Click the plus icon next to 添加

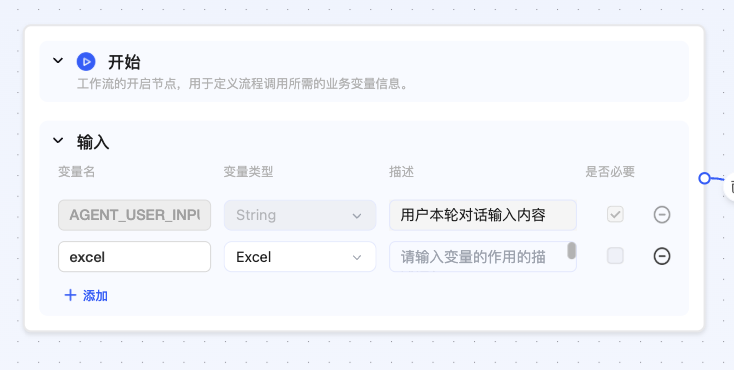click(70, 296)
